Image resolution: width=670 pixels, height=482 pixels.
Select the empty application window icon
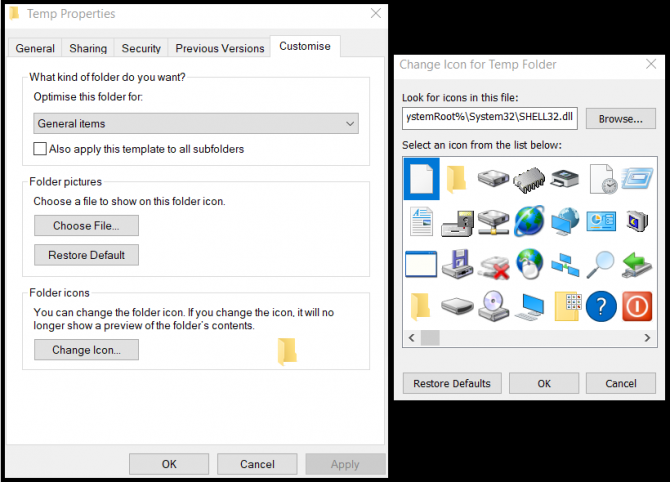tap(421, 264)
